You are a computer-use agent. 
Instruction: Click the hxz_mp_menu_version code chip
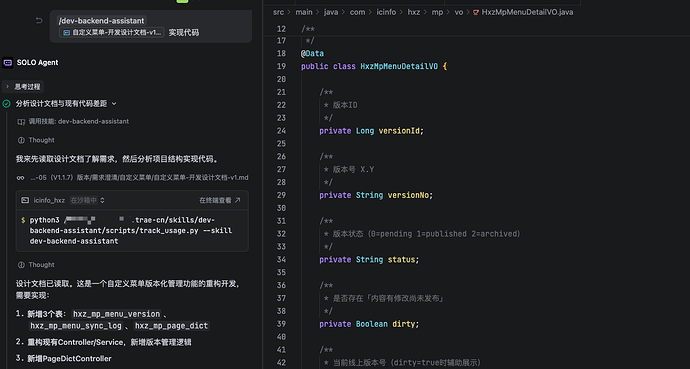tap(117, 314)
